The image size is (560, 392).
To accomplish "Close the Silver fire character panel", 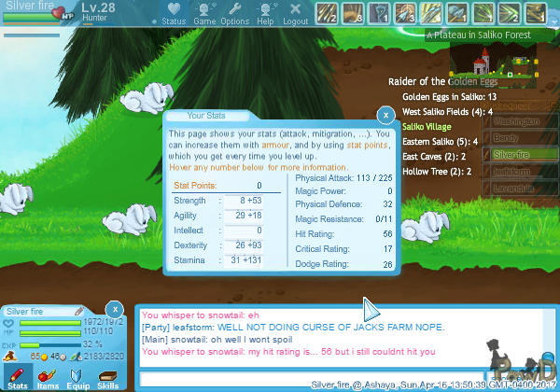I will (x=114, y=309).
